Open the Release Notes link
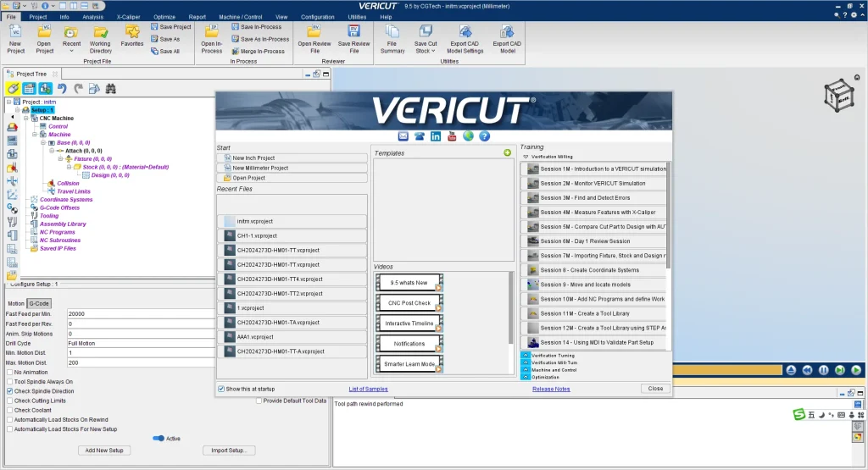Image resolution: width=868 pixels, height=470 pixels. (x=551, y=389)
